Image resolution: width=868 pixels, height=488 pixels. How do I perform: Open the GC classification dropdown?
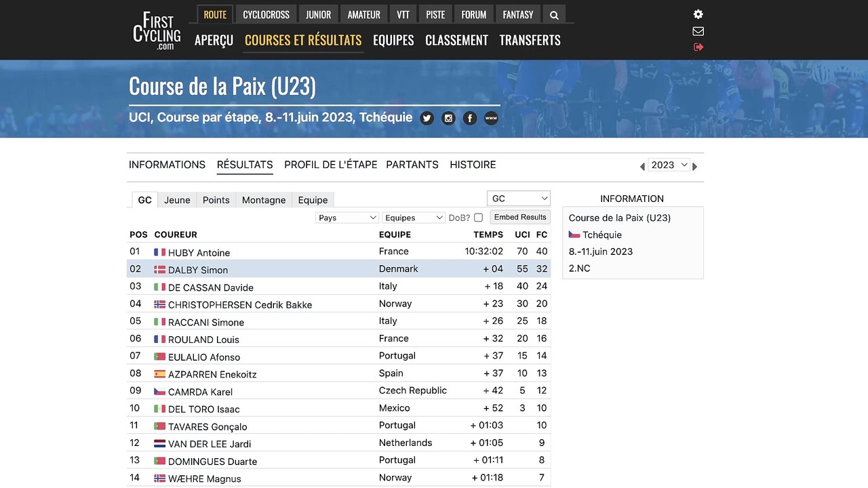click(x=519, y=199)
